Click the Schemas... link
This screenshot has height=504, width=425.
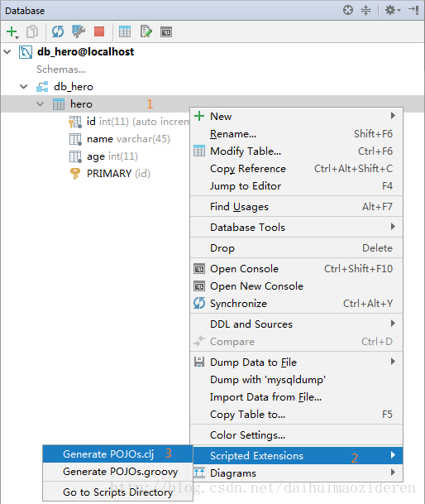[61, 70]
